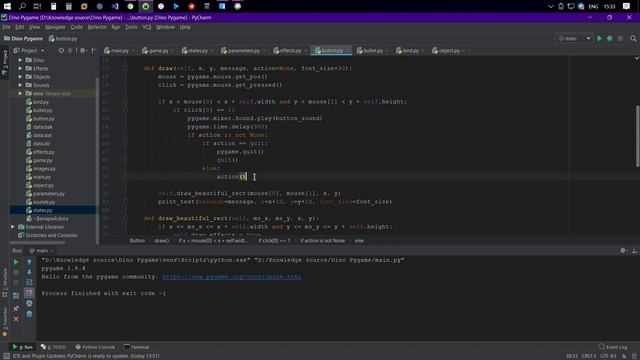
Task: Open the Refactor menu
Action: (x=97, y=27)
